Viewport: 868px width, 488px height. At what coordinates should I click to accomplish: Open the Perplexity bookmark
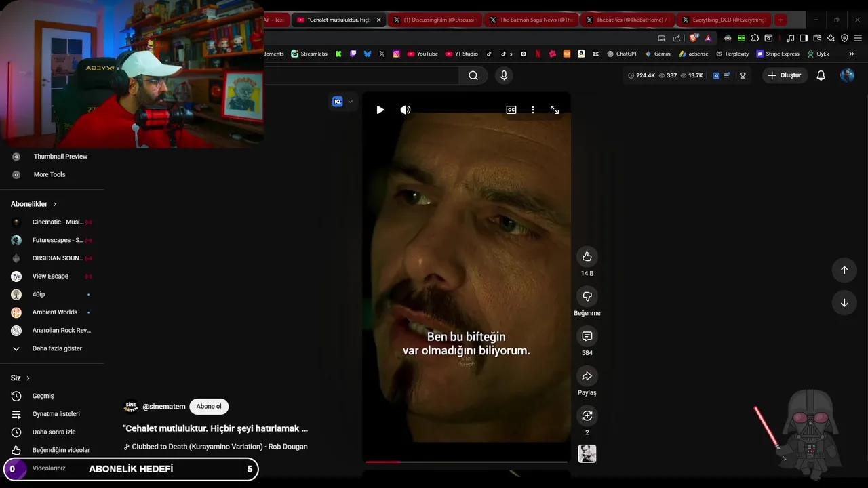click(732, 54)
